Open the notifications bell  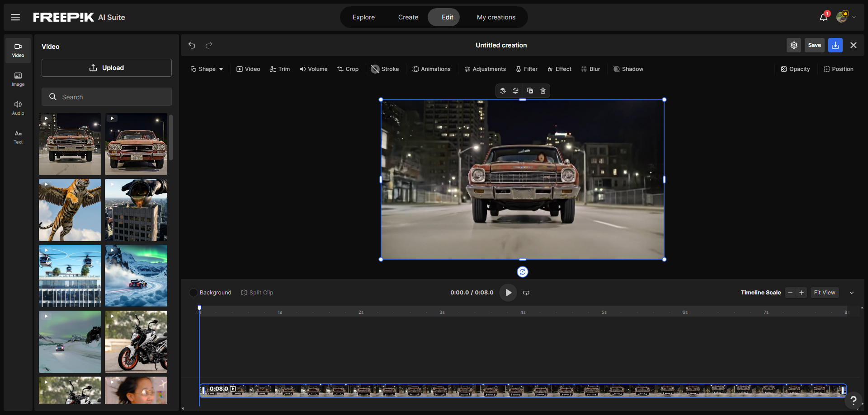click(x=823, y=17)
